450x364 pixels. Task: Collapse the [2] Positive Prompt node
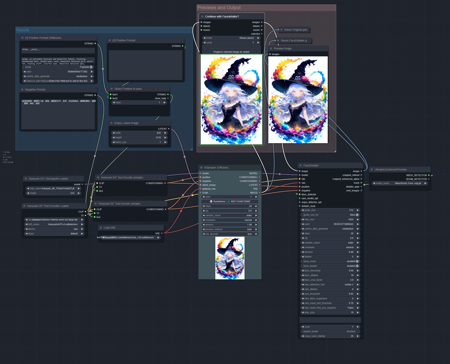pos(110,40)
